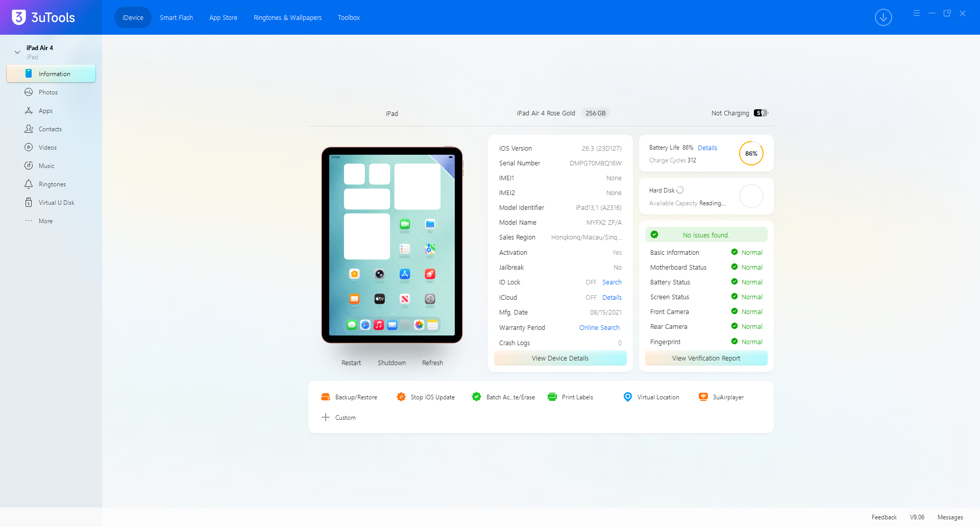Click the Refresh button
This screenshot has width=980, height=527.
pos(432,363)
